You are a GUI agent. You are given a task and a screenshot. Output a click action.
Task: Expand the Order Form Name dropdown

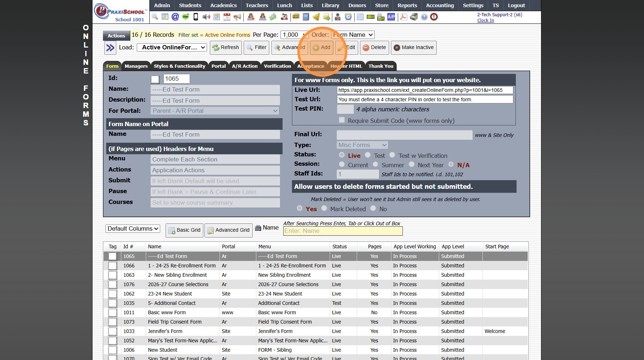[x=353, y=35]
